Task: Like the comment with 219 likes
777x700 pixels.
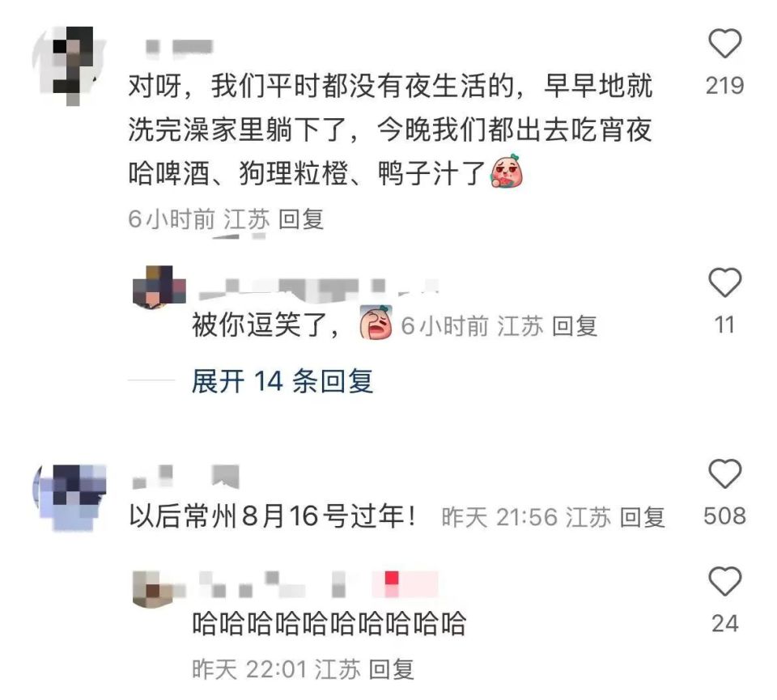Action: pos(725,44)
